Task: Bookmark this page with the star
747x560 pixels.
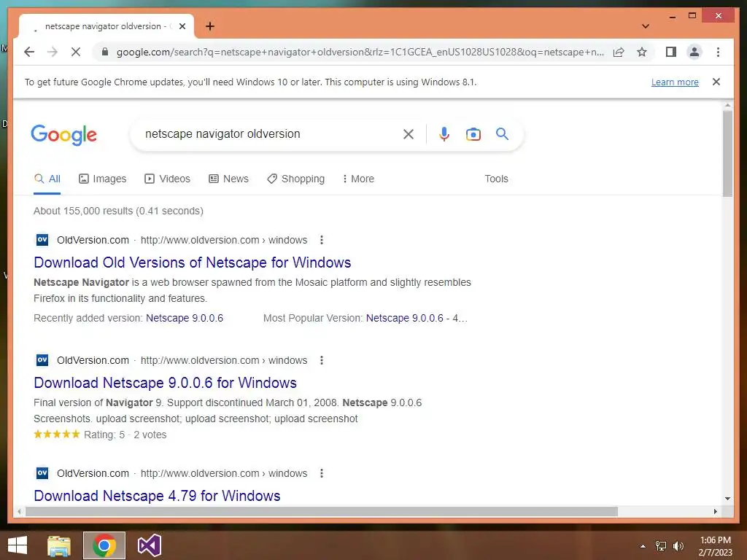Action: pyautogui.click(x=642, y=52)
